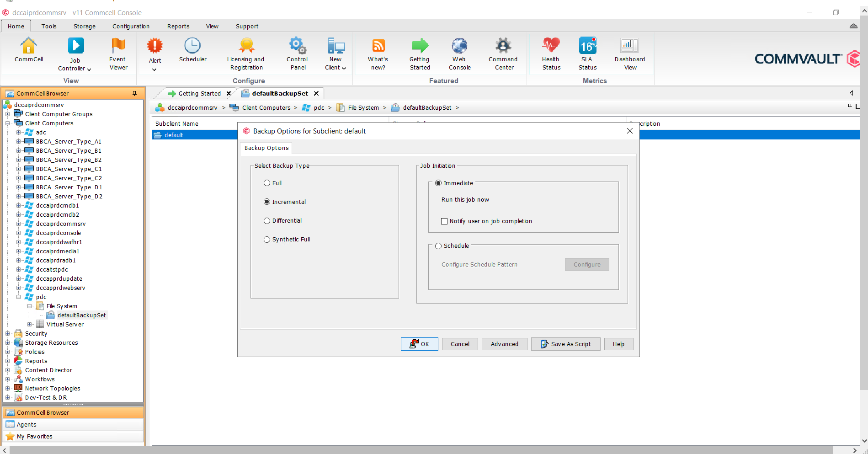Screen dimensions: 868x454
Task: Click the Advanced button in dialog
Action: pyautogui.click(x=504, y=344)
